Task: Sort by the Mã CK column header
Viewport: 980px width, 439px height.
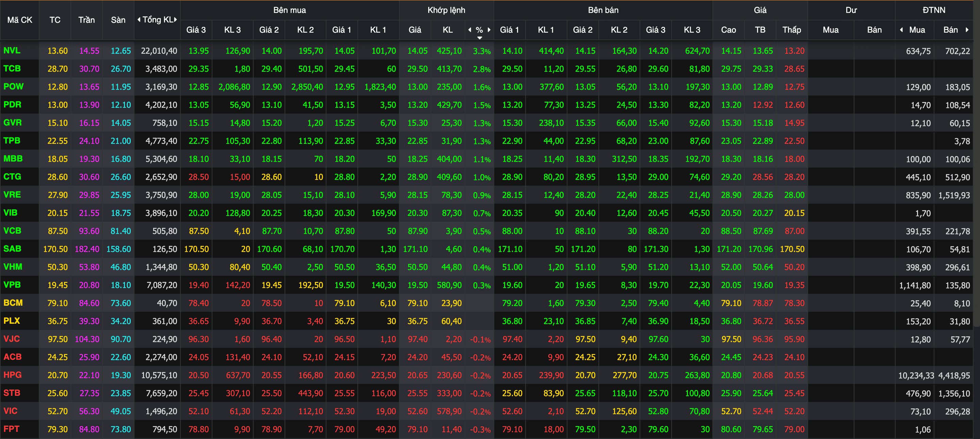Action: point(20,20)
